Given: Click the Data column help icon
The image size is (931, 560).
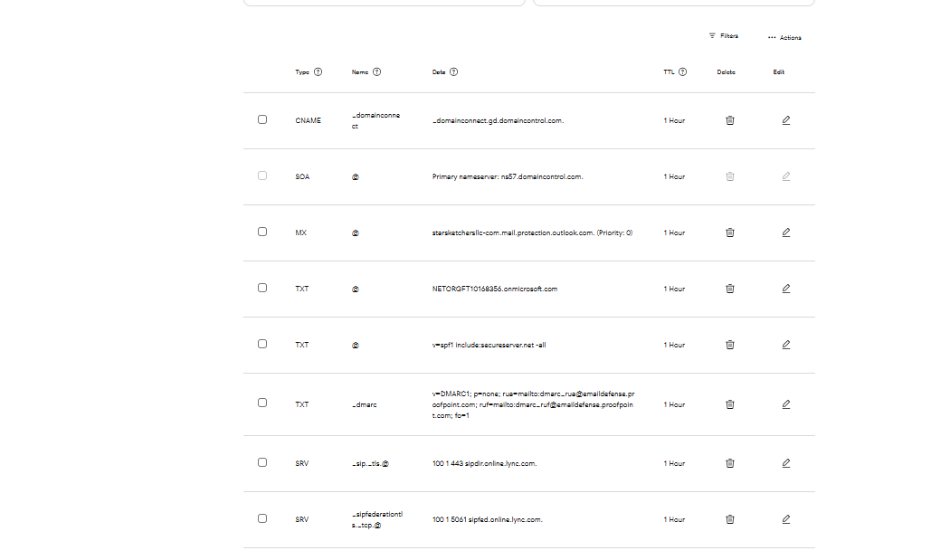Looking at the screenshot, I should tap(454, 72).
